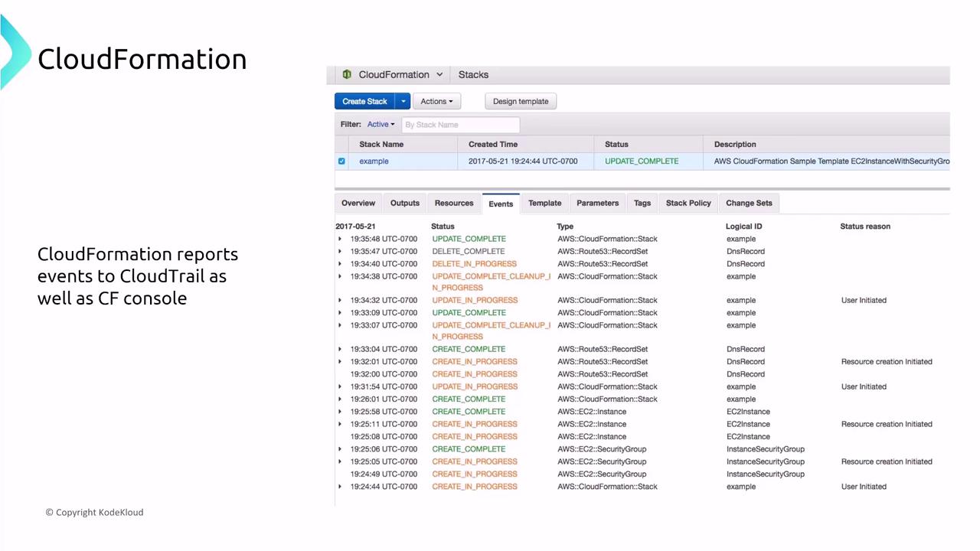Screen dimensions: 980x551
Task: Tick the checkbox for the example stack
Action: click(x=341, y=161)
